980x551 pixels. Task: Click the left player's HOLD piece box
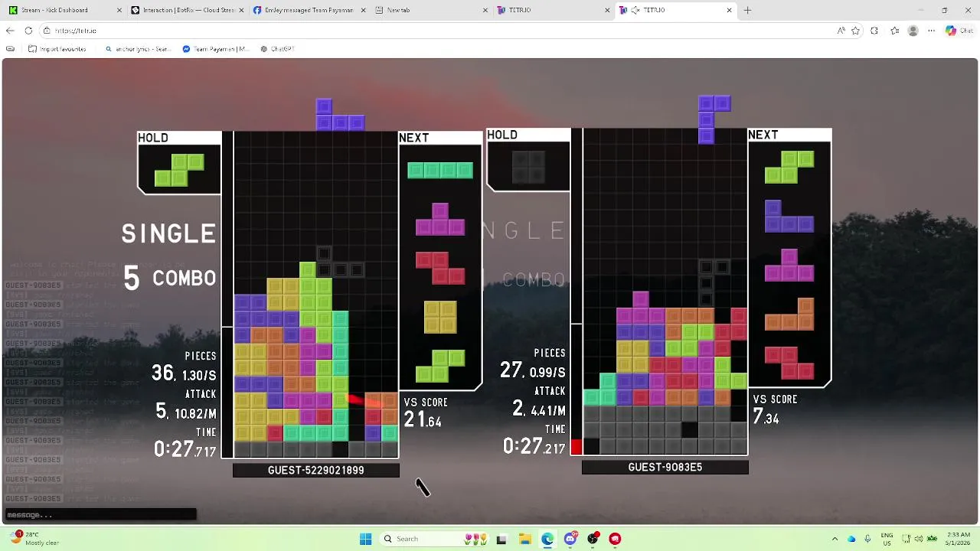pos(179,162)
